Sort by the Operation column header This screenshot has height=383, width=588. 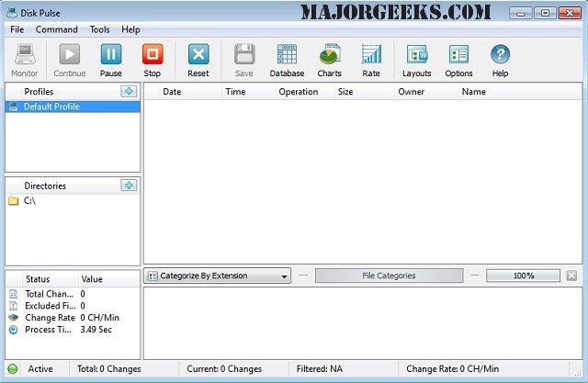pos(298,92)
